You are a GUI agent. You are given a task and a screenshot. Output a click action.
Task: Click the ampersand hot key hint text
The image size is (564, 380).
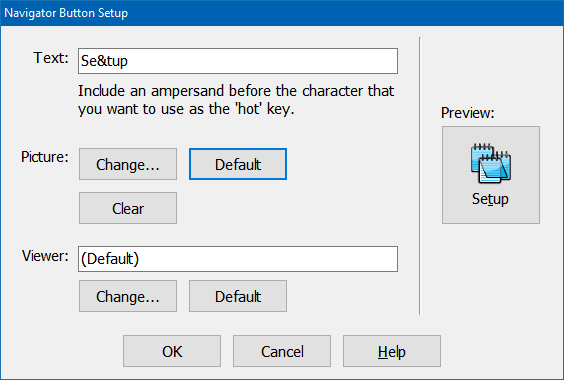click(x=236, y=100)
